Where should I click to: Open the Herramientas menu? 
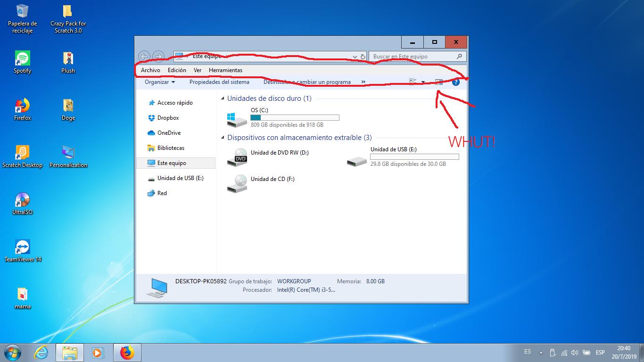(225, 70)
